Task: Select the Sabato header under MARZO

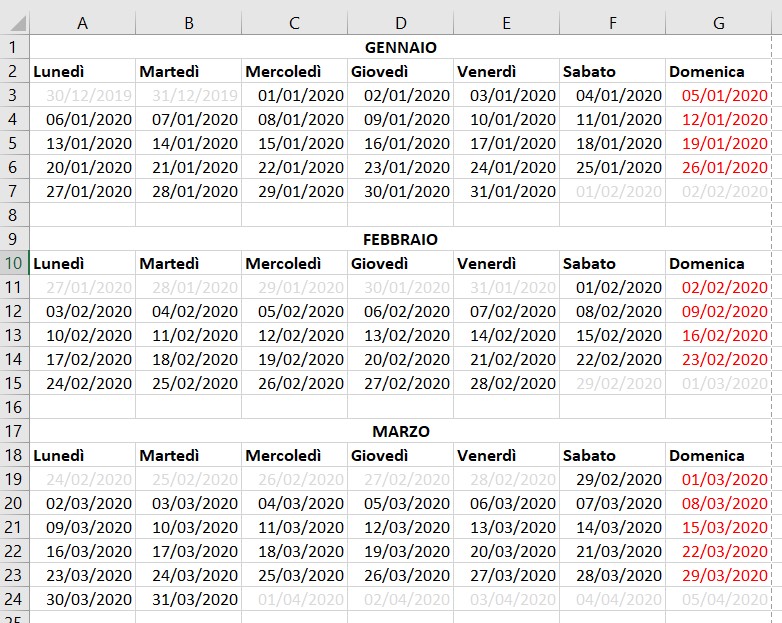Action: tap(612, 456)
